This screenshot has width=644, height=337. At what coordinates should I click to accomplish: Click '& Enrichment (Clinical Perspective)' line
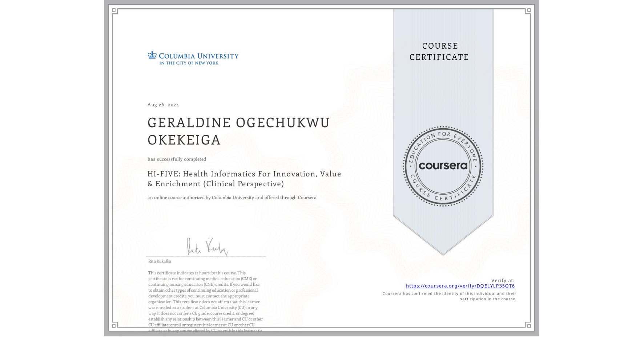(x=216, y=184)
